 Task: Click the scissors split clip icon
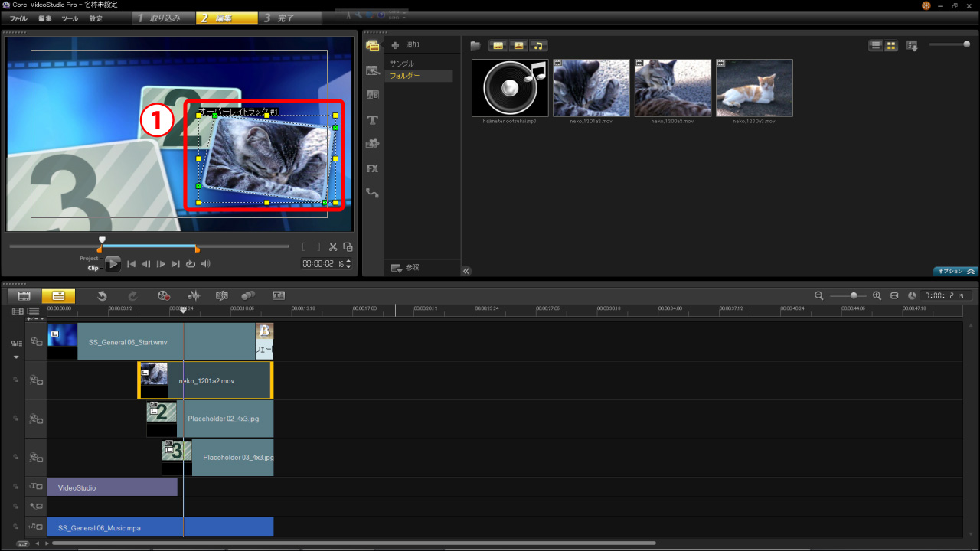tap(333, 246)
